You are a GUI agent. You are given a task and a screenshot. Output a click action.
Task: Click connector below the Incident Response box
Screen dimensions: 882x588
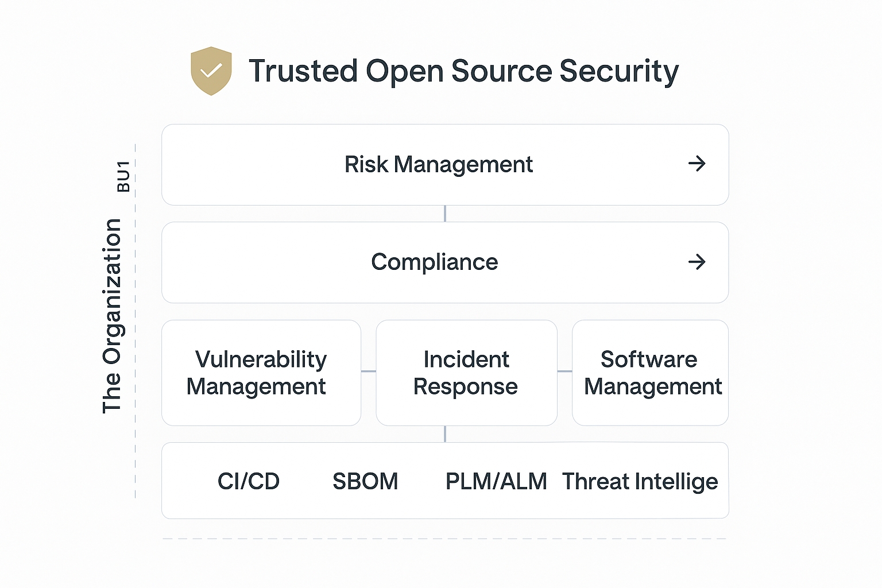pos(445,434)
